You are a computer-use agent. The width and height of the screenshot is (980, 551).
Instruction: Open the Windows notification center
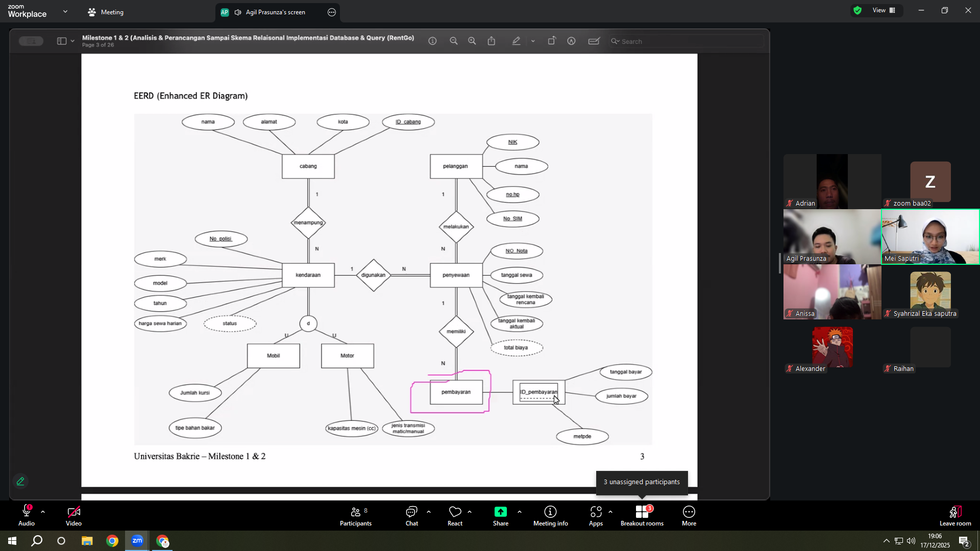[964, 541]
